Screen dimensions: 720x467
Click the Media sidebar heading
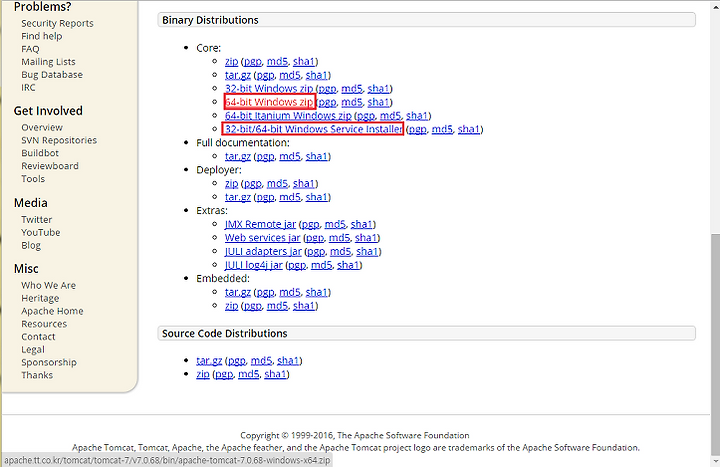tap(30, 203)
